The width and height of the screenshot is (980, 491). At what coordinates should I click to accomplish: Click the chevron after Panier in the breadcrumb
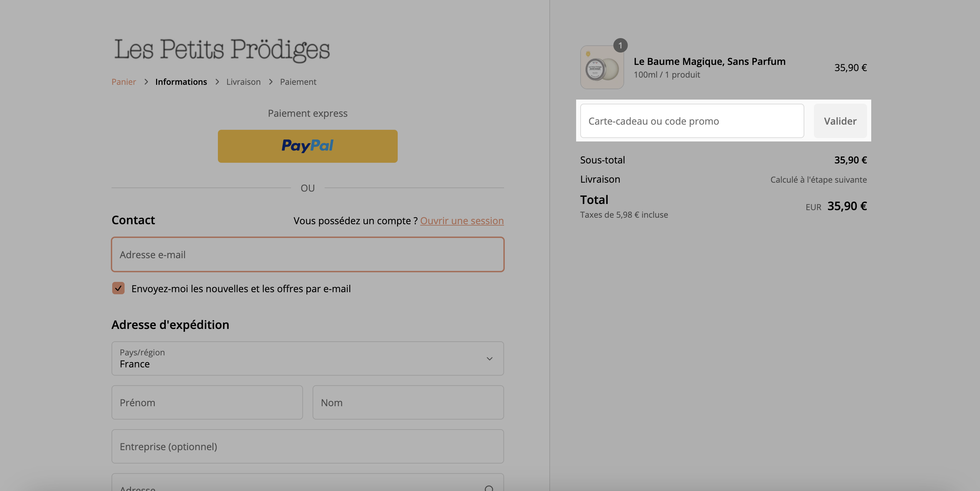click(146, 82)
